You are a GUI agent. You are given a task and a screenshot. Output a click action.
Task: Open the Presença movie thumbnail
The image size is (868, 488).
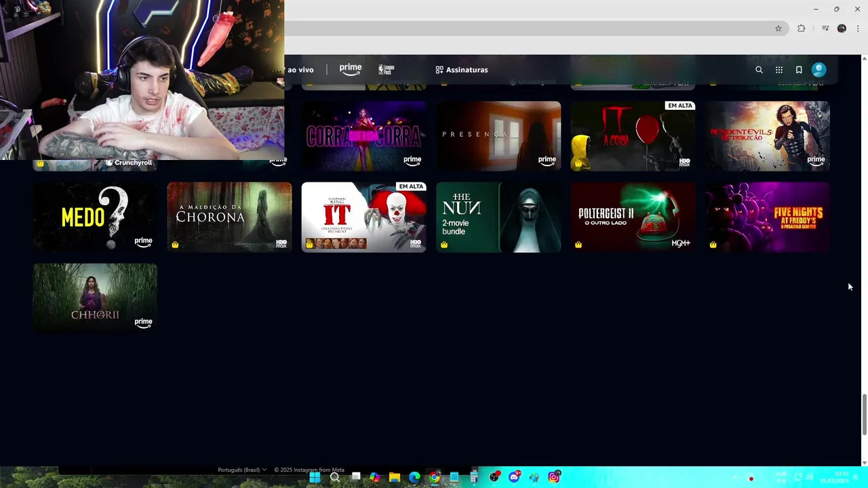498,136
